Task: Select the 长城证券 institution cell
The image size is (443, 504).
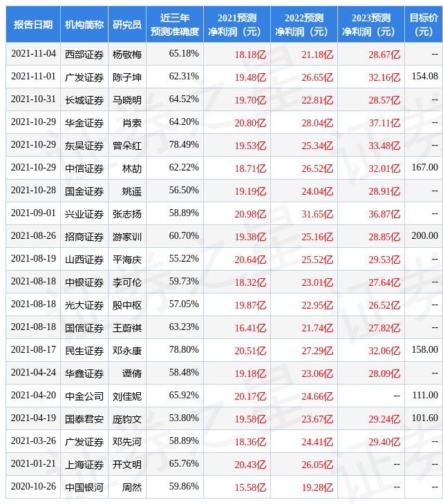Action: 84,100
